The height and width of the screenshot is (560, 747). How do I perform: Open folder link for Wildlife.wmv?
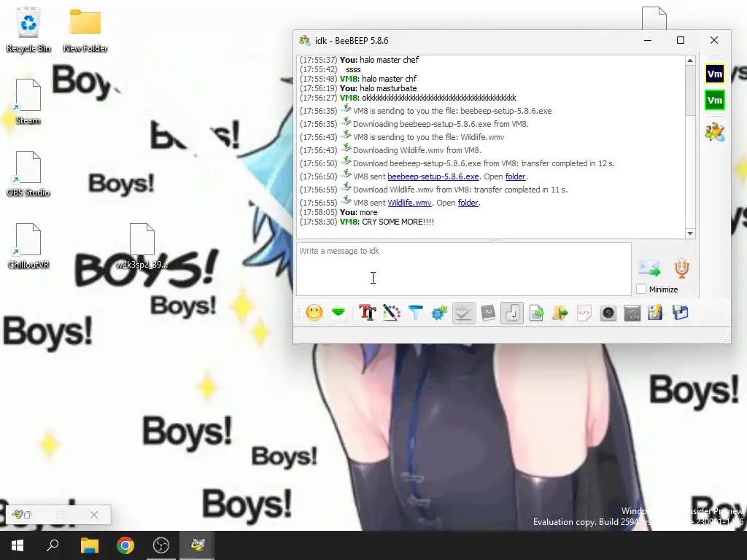click(x=468, y=203)
